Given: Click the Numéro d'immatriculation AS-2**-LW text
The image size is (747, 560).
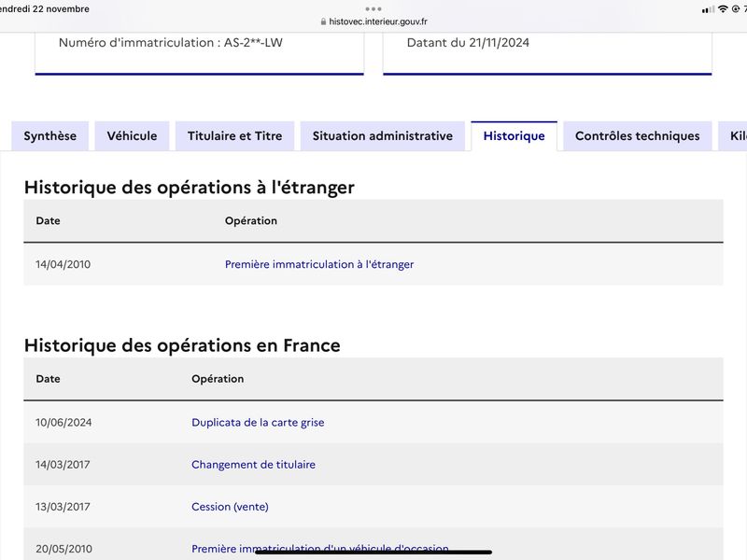Looking at the screenshot, I should coord(171,43).
